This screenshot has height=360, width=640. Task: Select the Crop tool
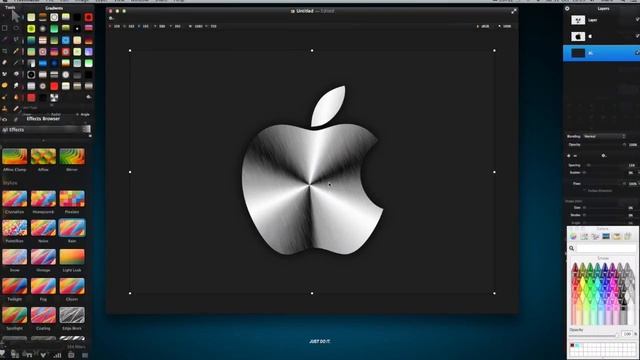click(x=4, y=51)
